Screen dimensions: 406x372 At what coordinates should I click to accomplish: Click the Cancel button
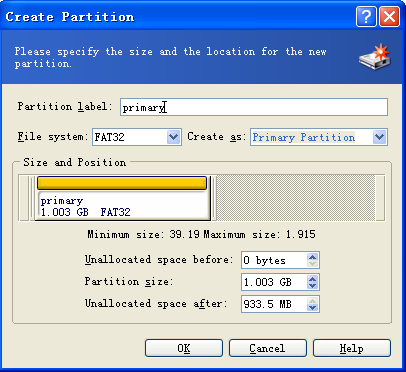268,348
